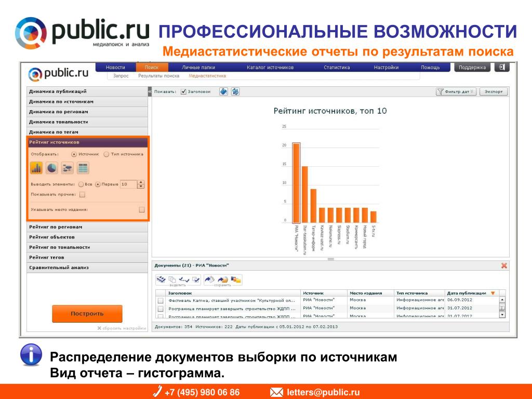Close the documents panel with red X

(504, 265)
